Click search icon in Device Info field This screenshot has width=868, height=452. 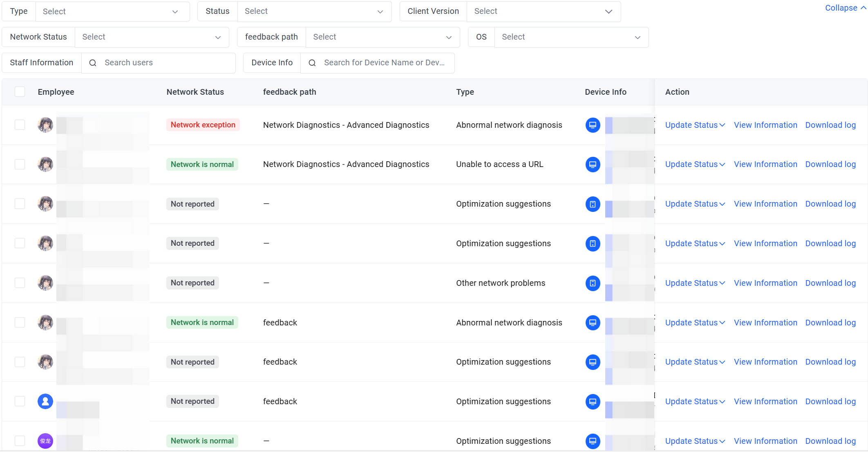click(312, 63)
